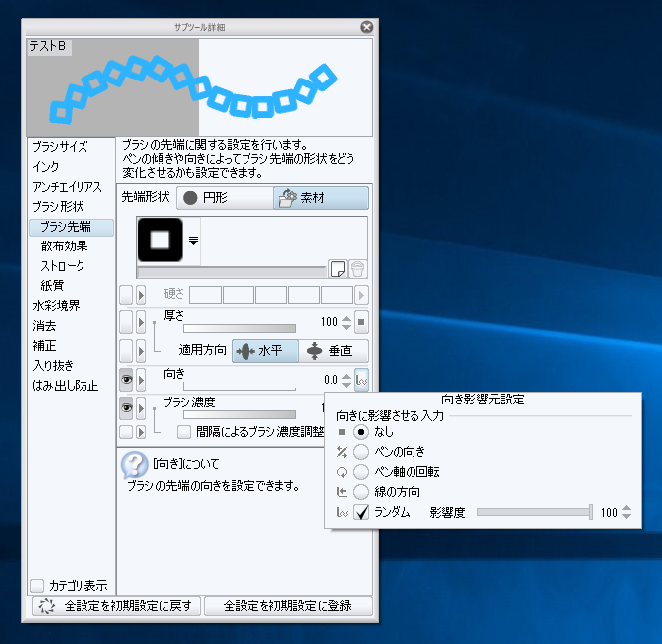Screen dimensions: 662x644
Task: Select ペン軸の回転 radio button
Action: (361, 472)
